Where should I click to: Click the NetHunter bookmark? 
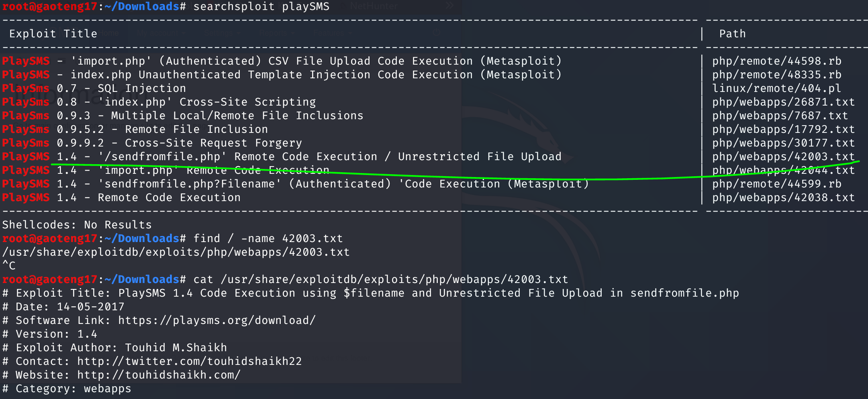[374, 6]
